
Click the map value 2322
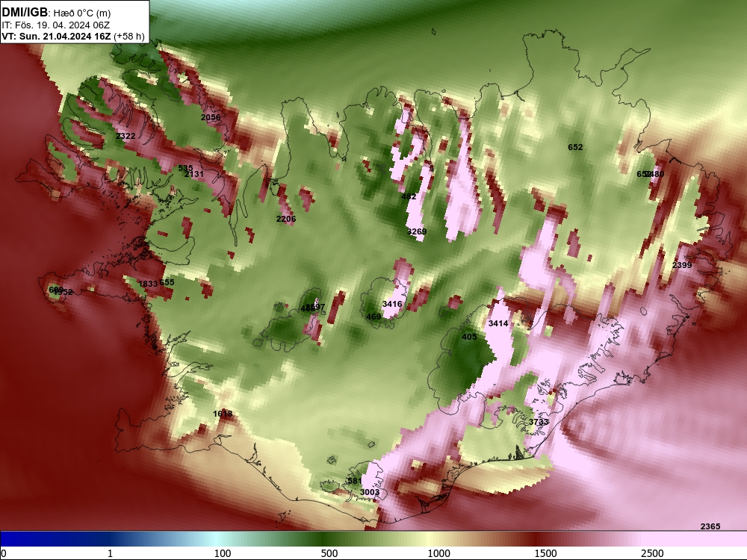pos(125,136)
